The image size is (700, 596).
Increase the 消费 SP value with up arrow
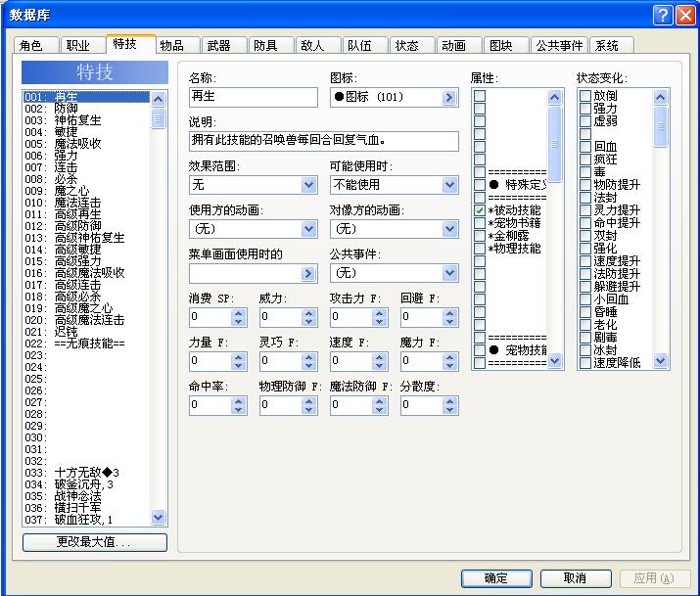[x=239, y=313]
